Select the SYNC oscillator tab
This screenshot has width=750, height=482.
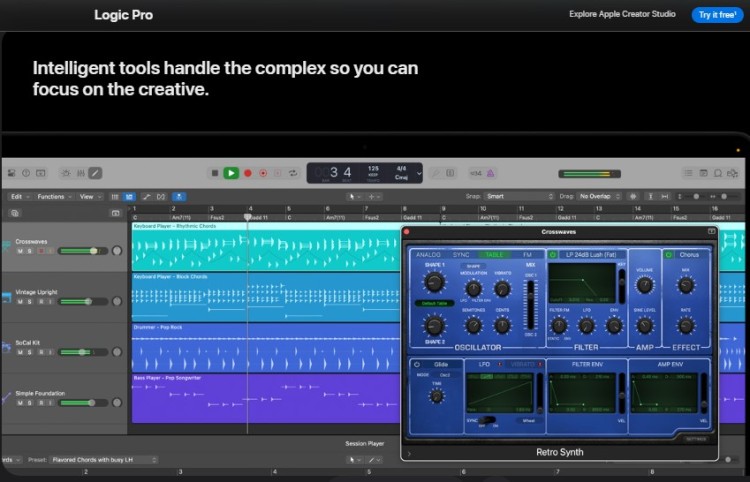point(461,255)
